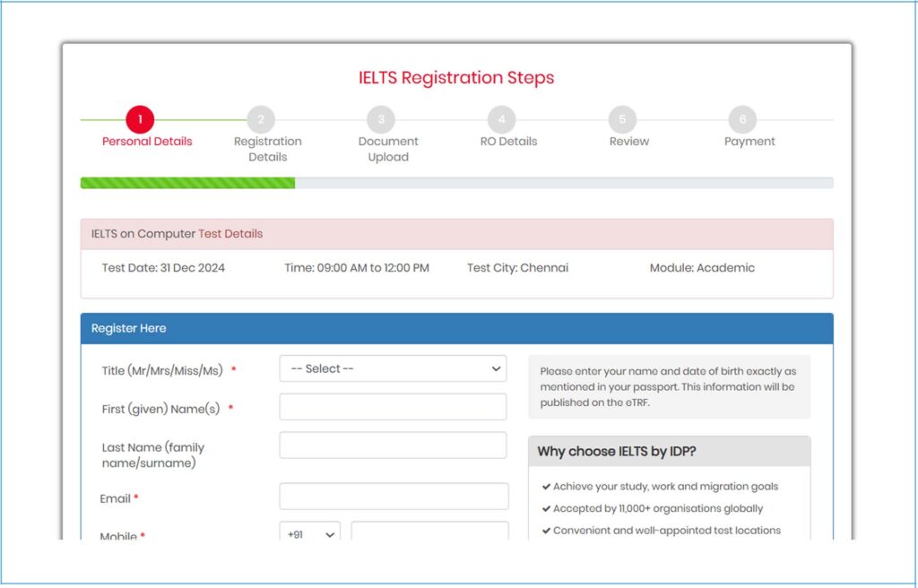The height and width of the screenshot is (588, 918).
Task: Focus the Mobile number input field
Action: tap(429, 531)
